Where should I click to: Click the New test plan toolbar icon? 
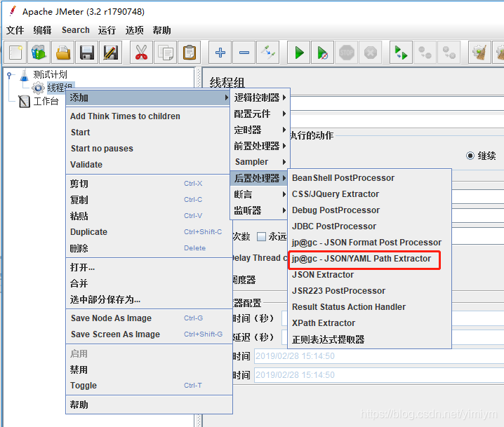(15, 53)
